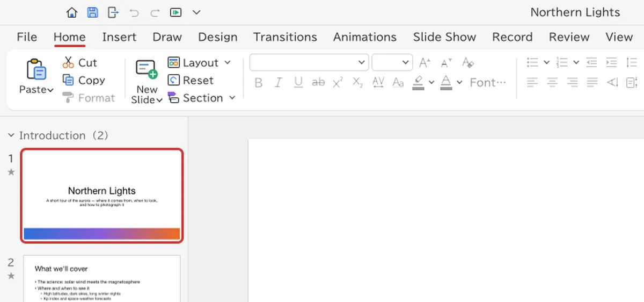Increase list indent level
644x302 pixels.
pyautogui.click(x=611, y=62)
